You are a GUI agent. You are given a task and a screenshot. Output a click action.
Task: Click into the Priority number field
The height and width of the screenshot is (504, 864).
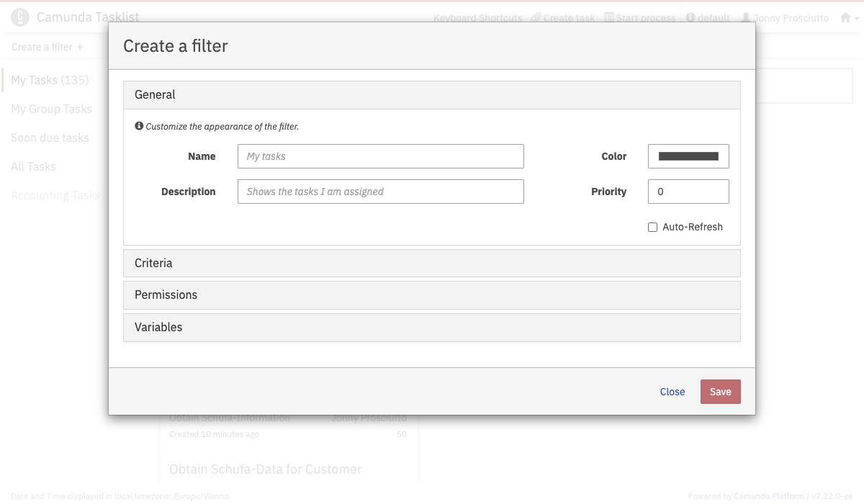(688, 192)
